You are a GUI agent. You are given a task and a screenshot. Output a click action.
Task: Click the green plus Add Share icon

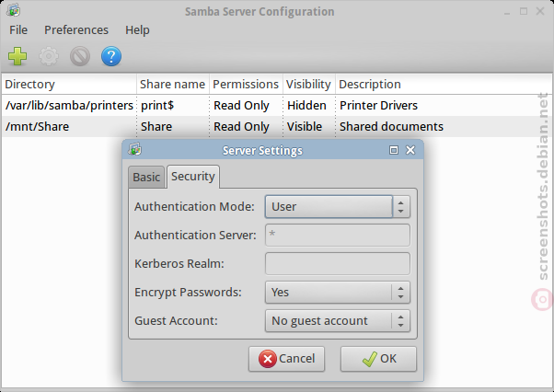tap(17, 56)
